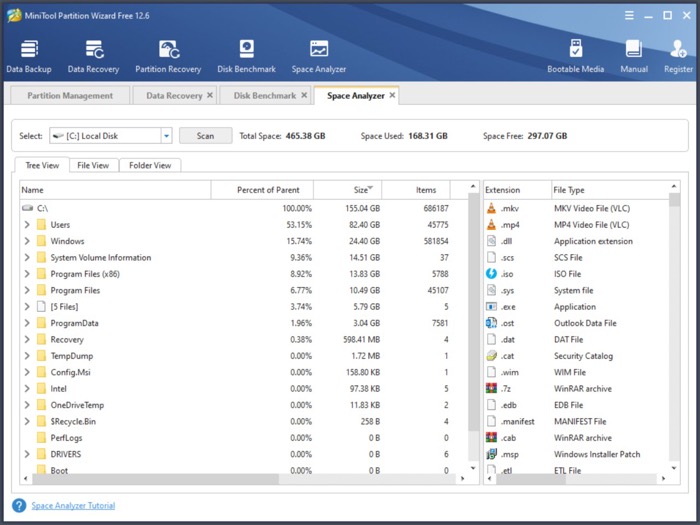Click the extension list scroll right arrow
Viewport: 700px width, 525px height.
coord(663,479)
